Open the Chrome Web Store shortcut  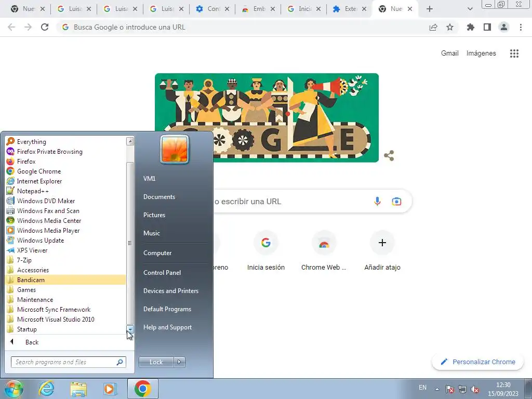[324, 251]
